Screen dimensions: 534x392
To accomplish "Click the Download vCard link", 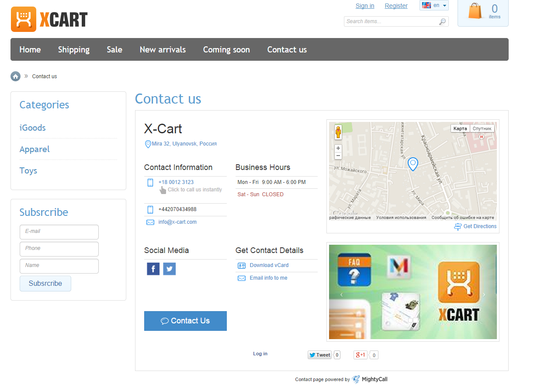I will (269, 265).
